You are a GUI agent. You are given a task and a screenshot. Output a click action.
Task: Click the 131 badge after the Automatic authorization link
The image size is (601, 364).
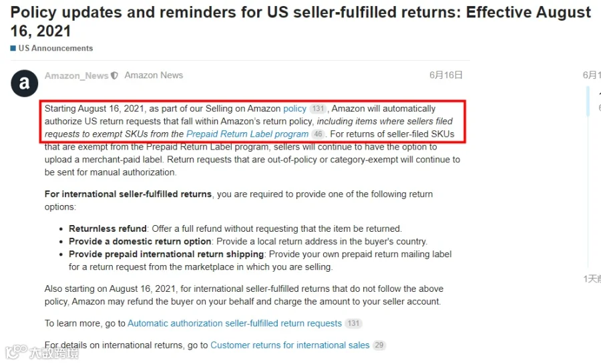[x=353, y=323]
